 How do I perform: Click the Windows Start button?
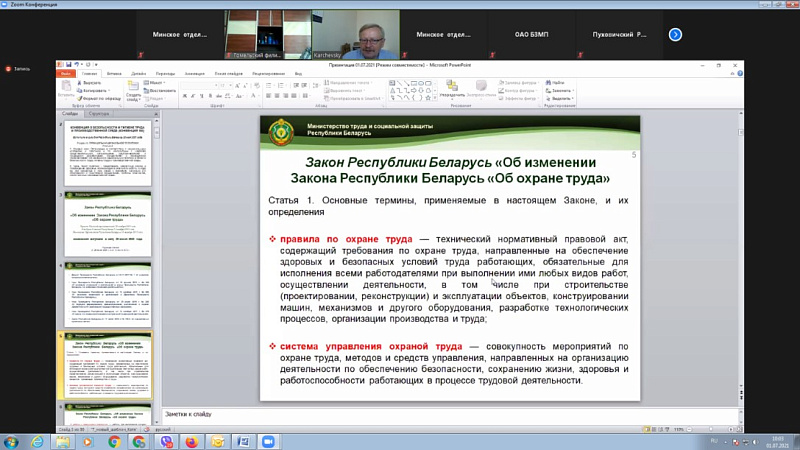[11, 442]
